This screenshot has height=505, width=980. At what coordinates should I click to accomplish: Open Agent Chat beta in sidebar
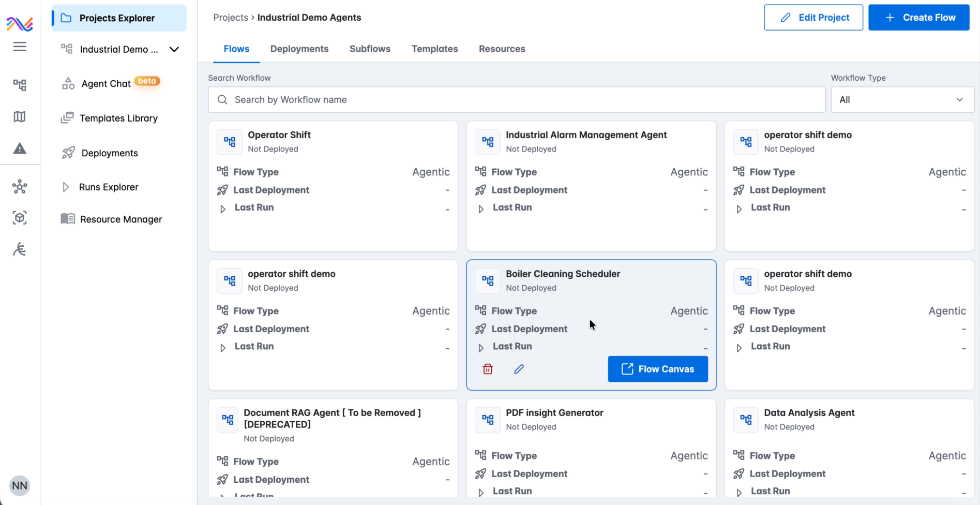tap(106, 84)
